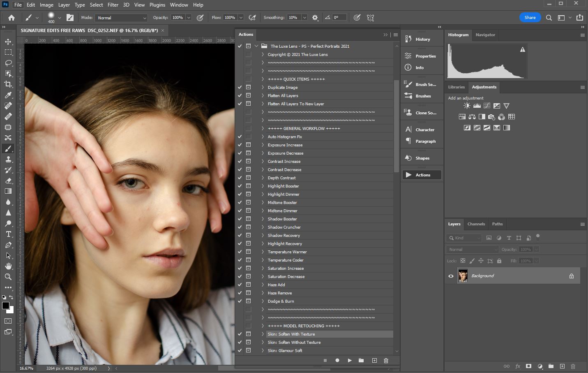Viewport: 588px width, 373px height.
Task: Select the Crop tool
Action: click(8, 84)
